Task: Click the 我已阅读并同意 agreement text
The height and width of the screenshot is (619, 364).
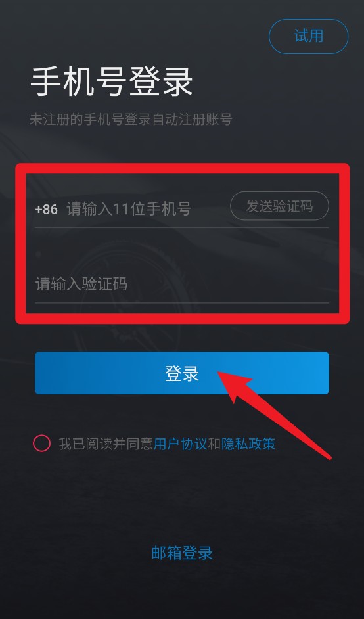Action: (x=106, y=444)
